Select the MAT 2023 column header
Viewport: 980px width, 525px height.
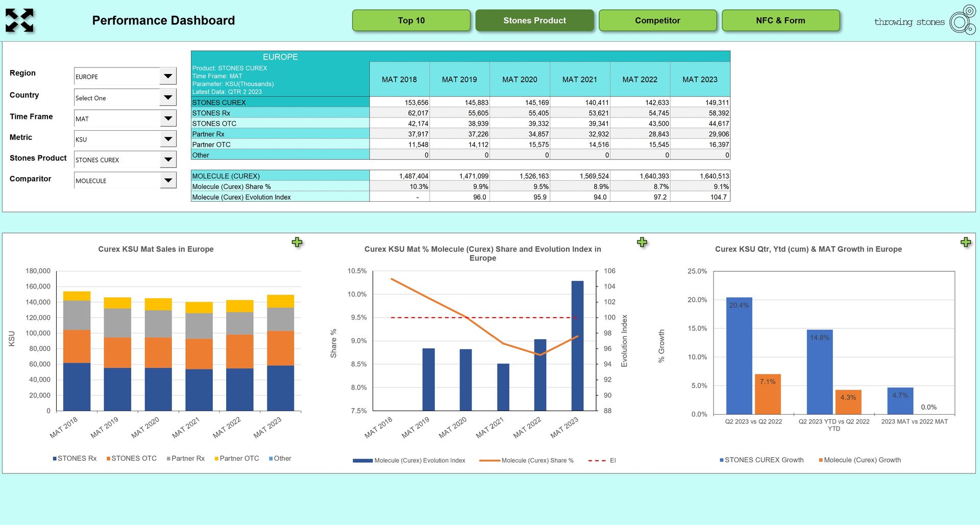pyautogui.click(x=700, y=79)
